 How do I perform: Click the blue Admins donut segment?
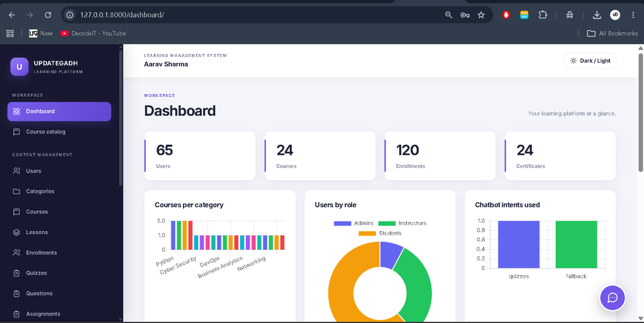click(x=390, y=254)
